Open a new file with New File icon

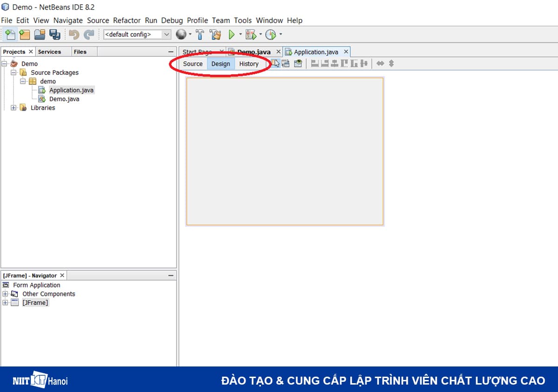tap(10, 34)
